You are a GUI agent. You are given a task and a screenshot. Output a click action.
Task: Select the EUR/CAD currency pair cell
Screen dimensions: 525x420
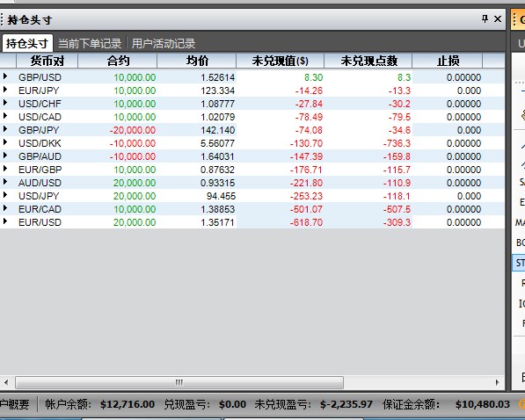pyautogui.click(x=40, y=209)
